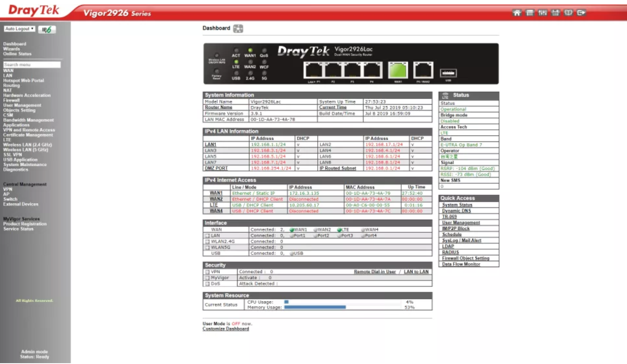Click the firmware version value 3.9.1
The image size is (627, 364).
click(256, 113)
